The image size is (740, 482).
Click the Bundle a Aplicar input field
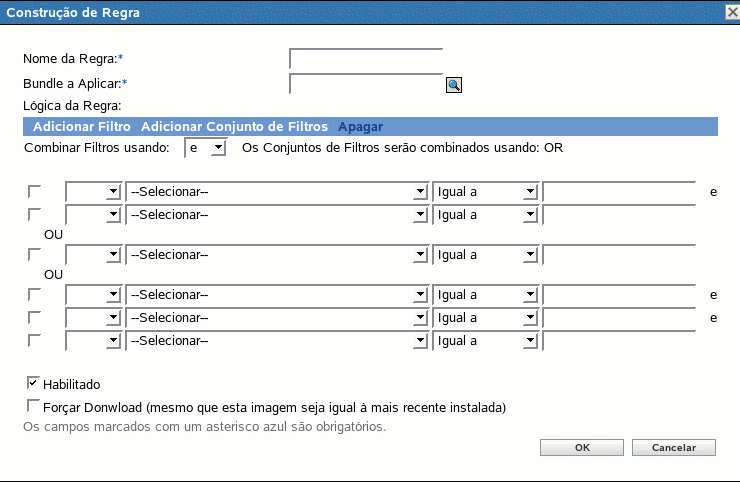pyautogui.click(x=365, y=85)
